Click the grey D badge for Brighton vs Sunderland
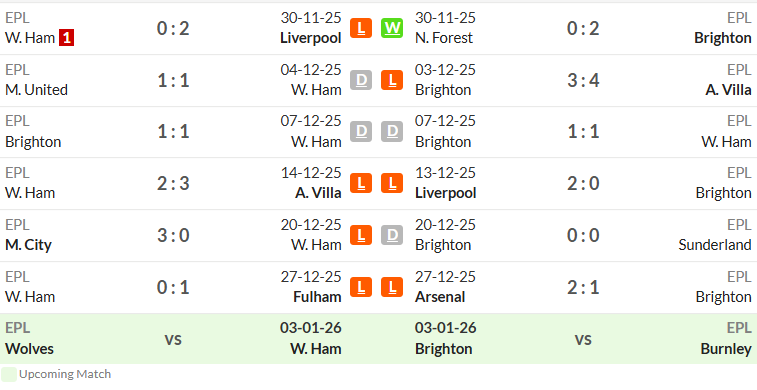 (x=392, y=235)
